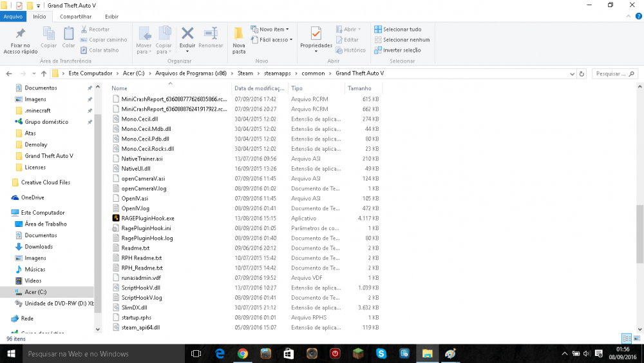
Task: Open Google Chrome from the taskbar
Action: (243, 353)
